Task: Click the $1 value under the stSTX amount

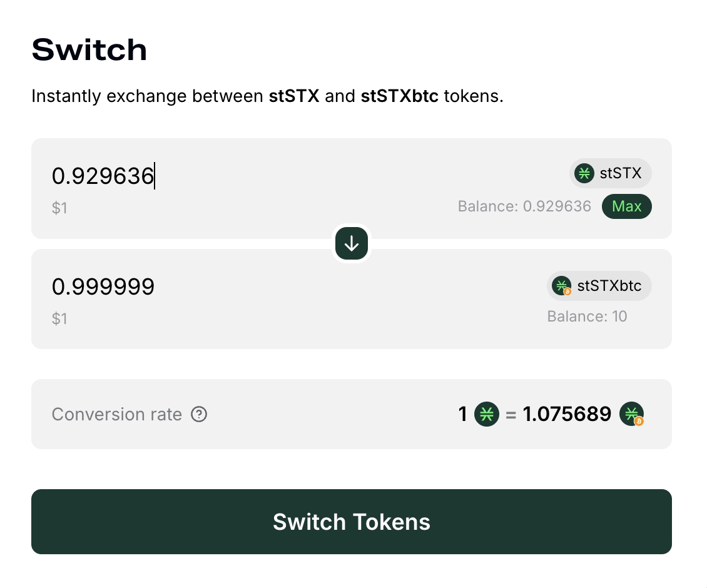Action: click(59, 208)
